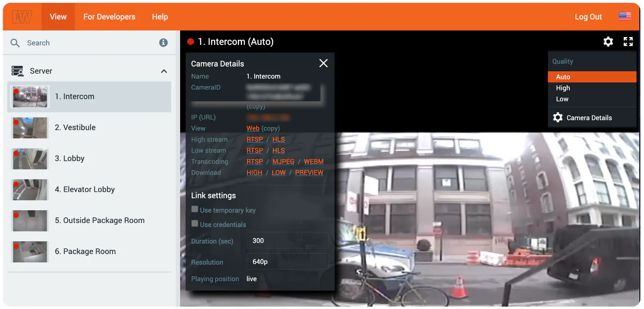Screen dimensions: 644x309
Task: Collapse the Server camera list chevron
Action: coord(164,71)
